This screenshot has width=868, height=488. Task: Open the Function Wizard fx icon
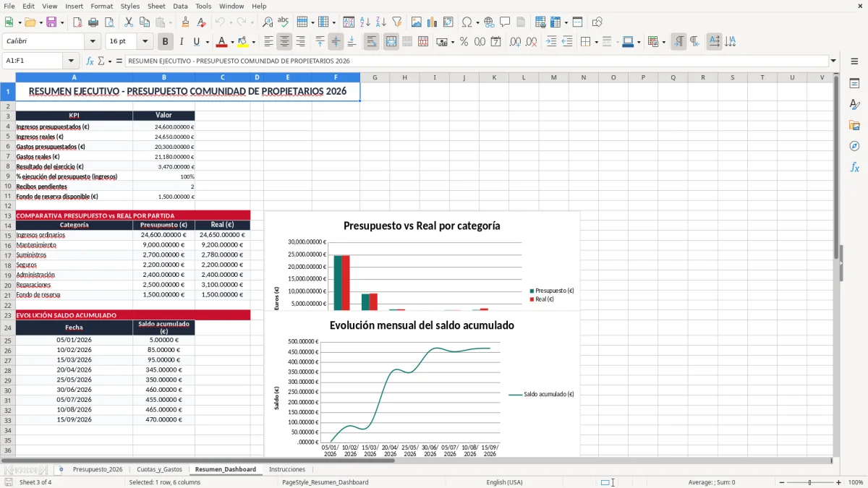click(90, 61)
